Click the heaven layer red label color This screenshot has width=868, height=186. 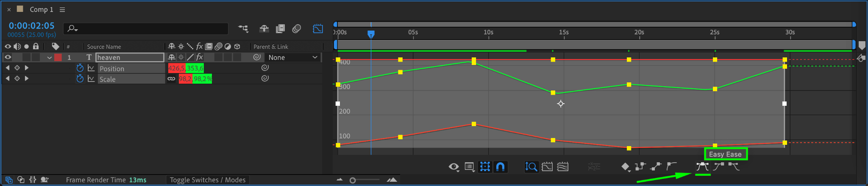(x=58, y=57)
